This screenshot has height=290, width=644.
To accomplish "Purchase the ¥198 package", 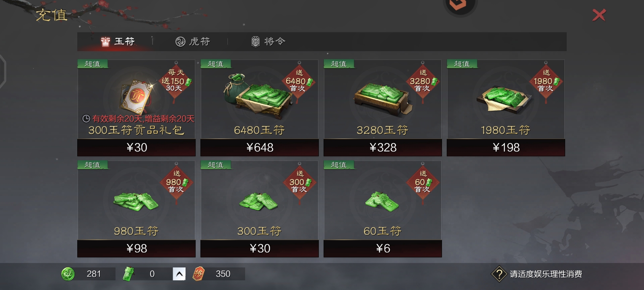I will coord(506,147).
